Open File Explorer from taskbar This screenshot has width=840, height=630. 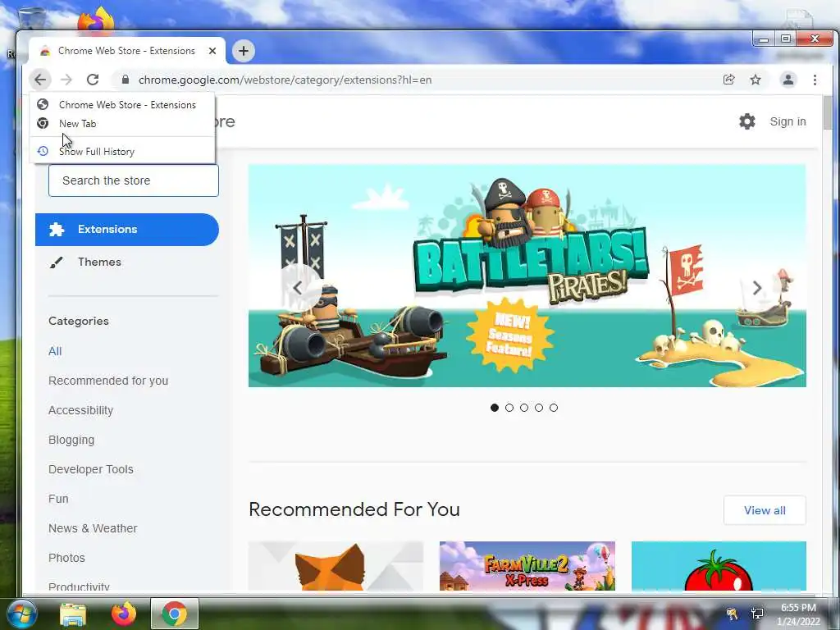pyautogui.click(x=73, y=614)
